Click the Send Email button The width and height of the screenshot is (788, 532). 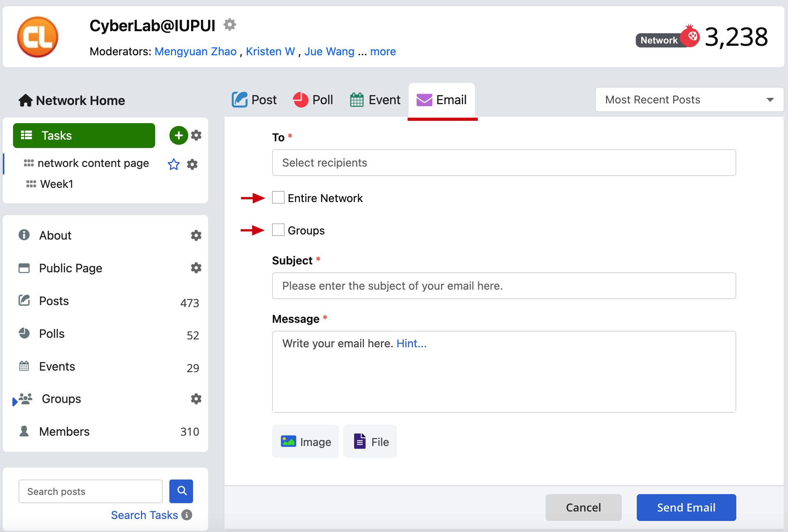click(686, 507)
